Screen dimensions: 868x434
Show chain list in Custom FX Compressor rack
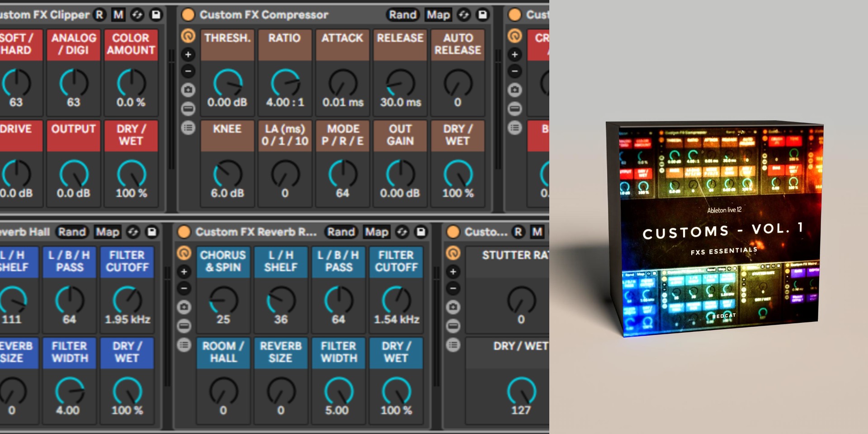click(x=188, y=109)
